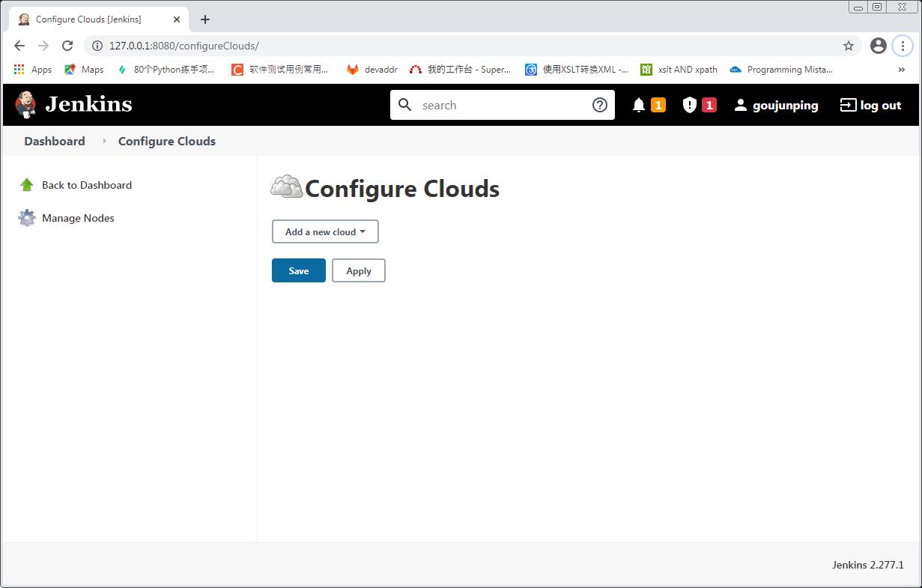Expand breadcrumb arrow after Dashboard
Viewport: 922px width, 588px height.
(104, 141)
